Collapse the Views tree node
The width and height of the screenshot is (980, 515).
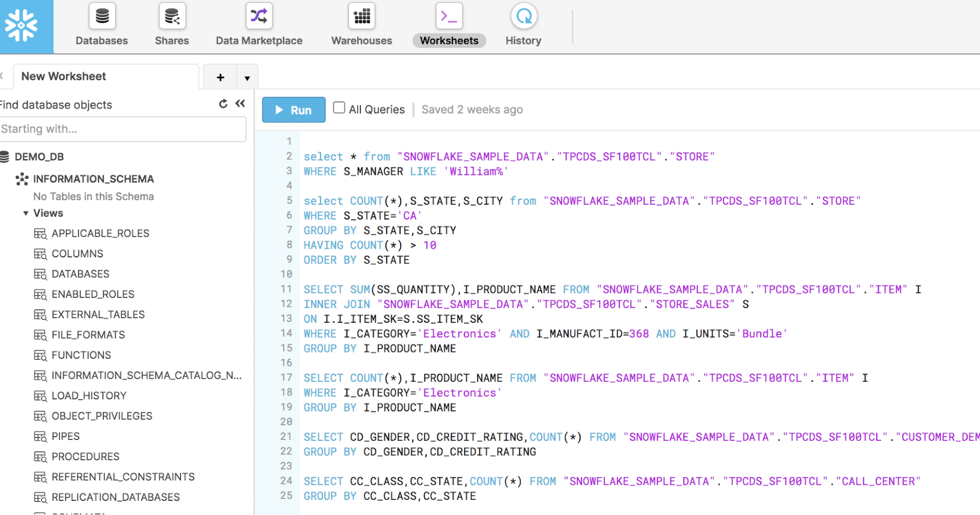tap(25, 213)
